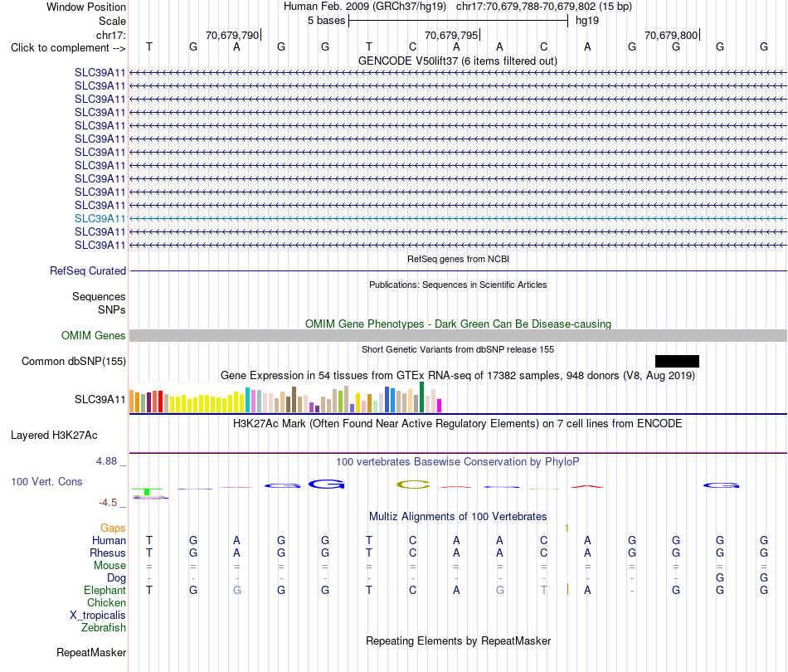Select the Scale track label
Viewport: 788px width, 672px height.
coord(112,21)
